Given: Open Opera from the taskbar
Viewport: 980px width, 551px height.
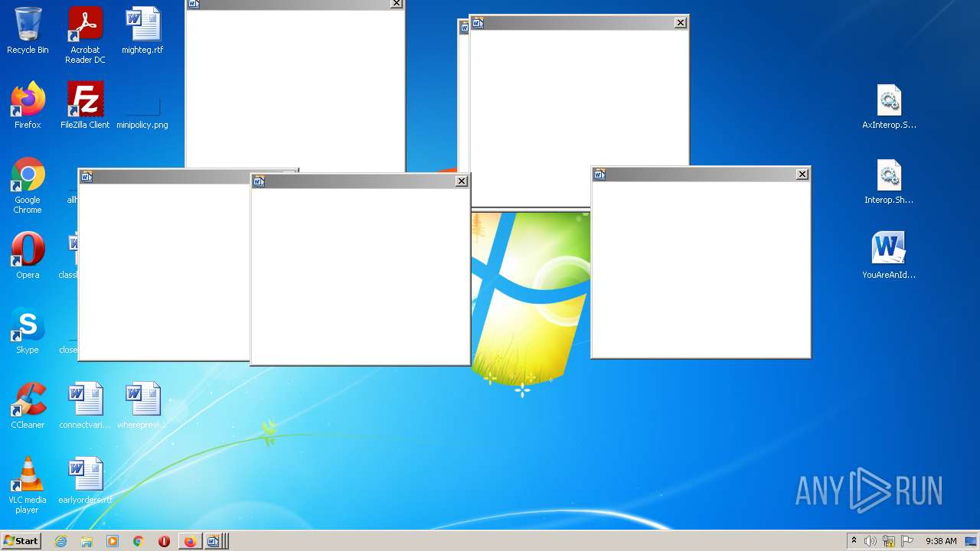Looking at the screenshot, I should [164, 541].
